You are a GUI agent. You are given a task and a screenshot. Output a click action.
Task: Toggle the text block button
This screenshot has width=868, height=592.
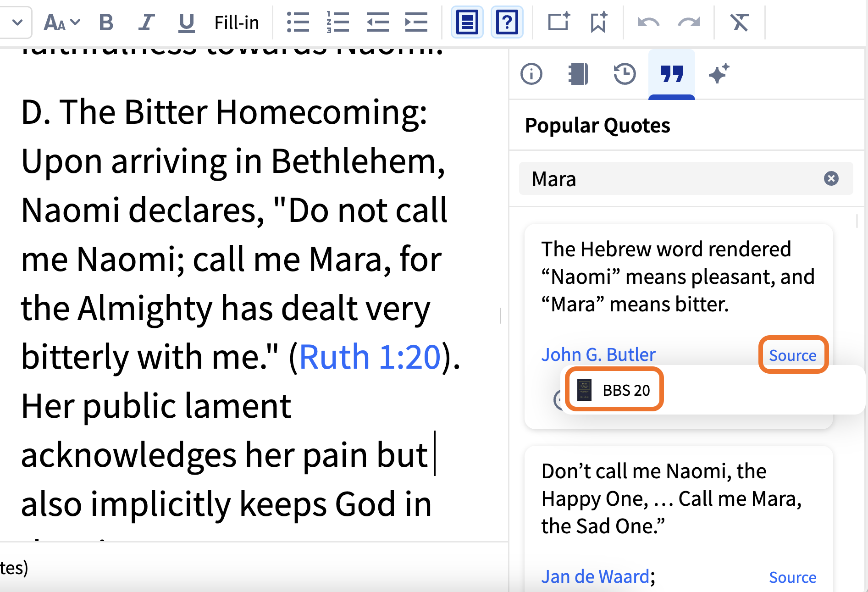[x=467, y=22]
